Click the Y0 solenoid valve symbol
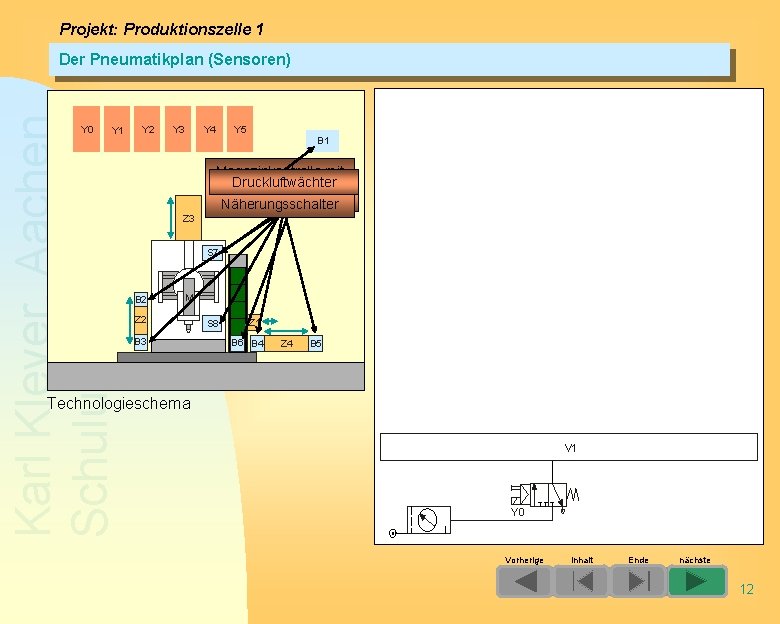Image resolution: width=780 pixels, height=624 pixels. (545, 496)
